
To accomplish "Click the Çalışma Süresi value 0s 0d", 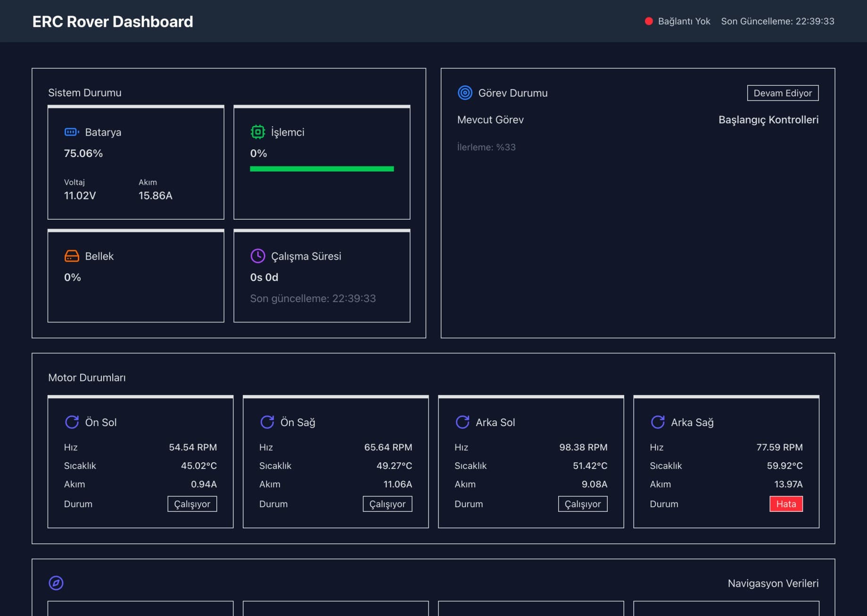I will (264, 277).
